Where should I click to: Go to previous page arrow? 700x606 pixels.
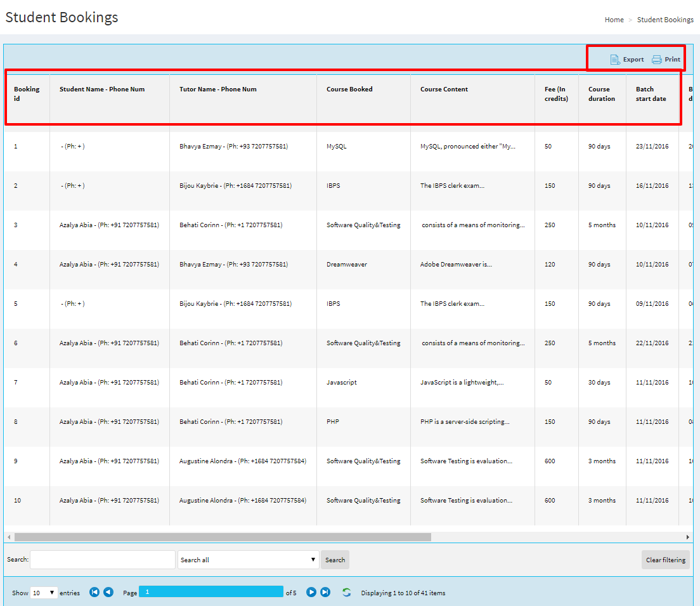tap(108, 592)
